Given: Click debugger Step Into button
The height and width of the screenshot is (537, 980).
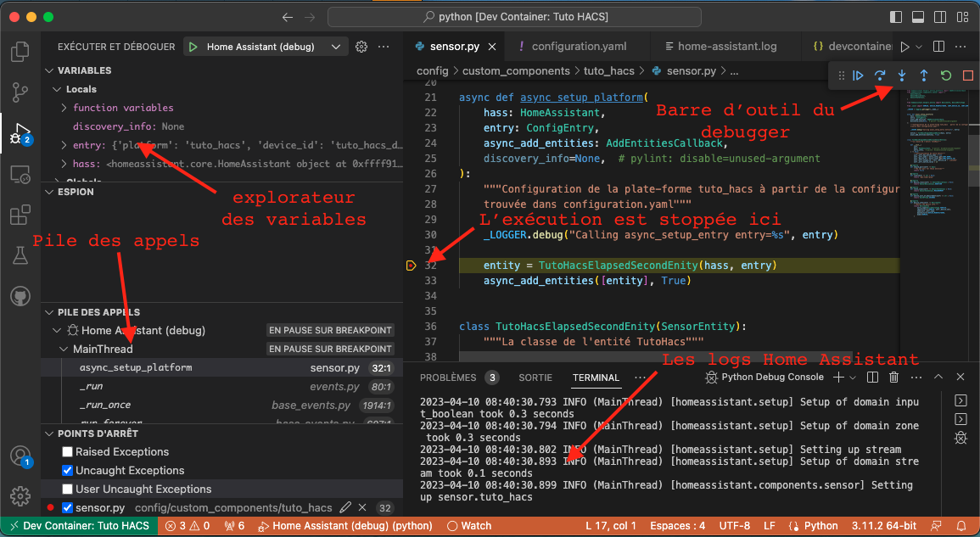Looking at the screenshot, I should [x=902, y=76].
